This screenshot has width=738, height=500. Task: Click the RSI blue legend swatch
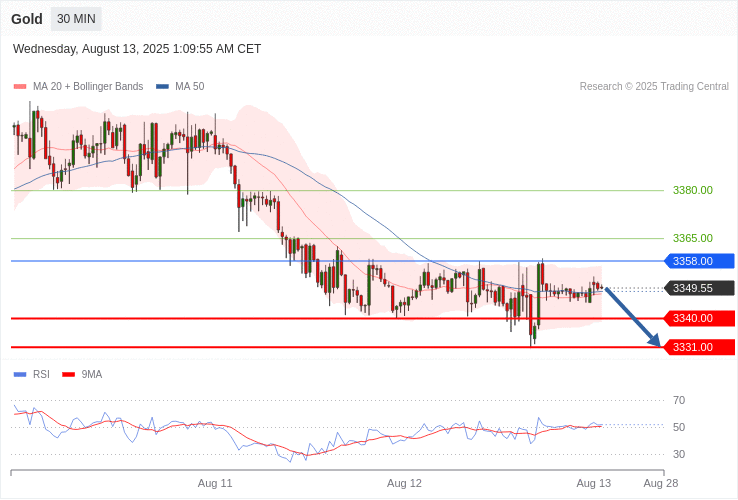coord(20,374)
